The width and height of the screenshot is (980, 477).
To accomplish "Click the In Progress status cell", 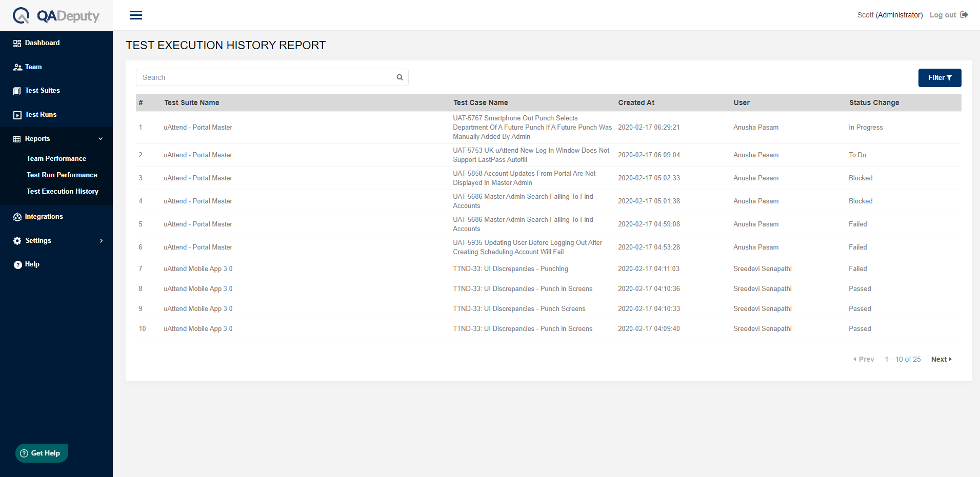I will (866, 128).
